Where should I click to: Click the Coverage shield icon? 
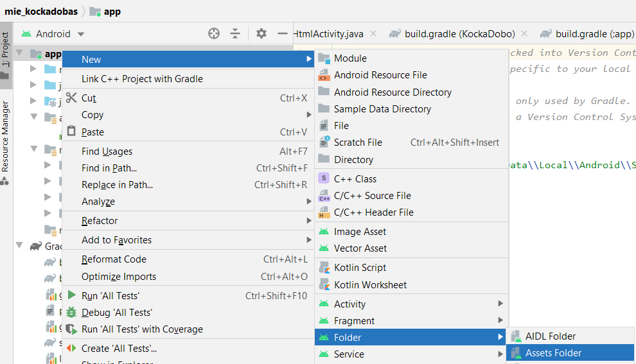click(71, 329)
